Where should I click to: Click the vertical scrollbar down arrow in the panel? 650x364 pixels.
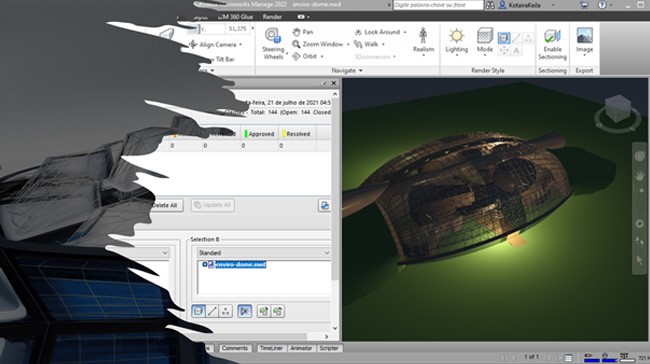coord(335,328)
